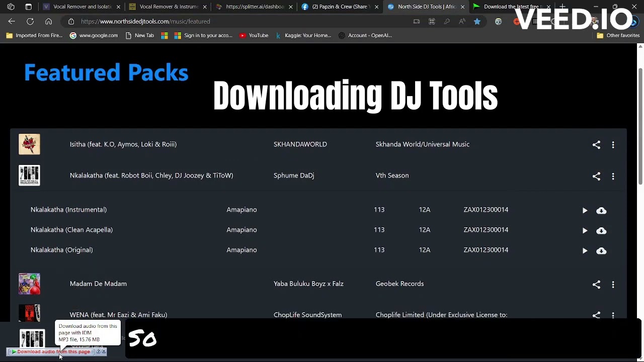Click IDM Download audio from this page
The width and height of the screenshot is (644, 362).
coord(51,351)
